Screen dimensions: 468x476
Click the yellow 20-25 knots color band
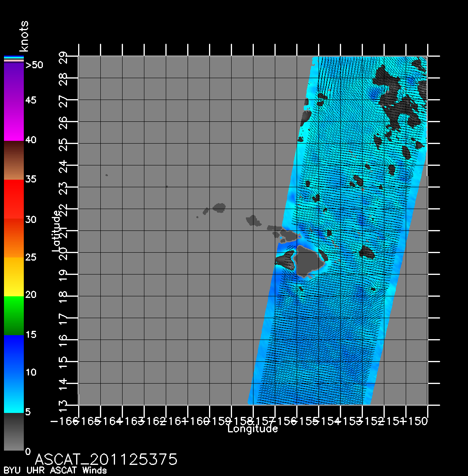(x=13, y=276)
